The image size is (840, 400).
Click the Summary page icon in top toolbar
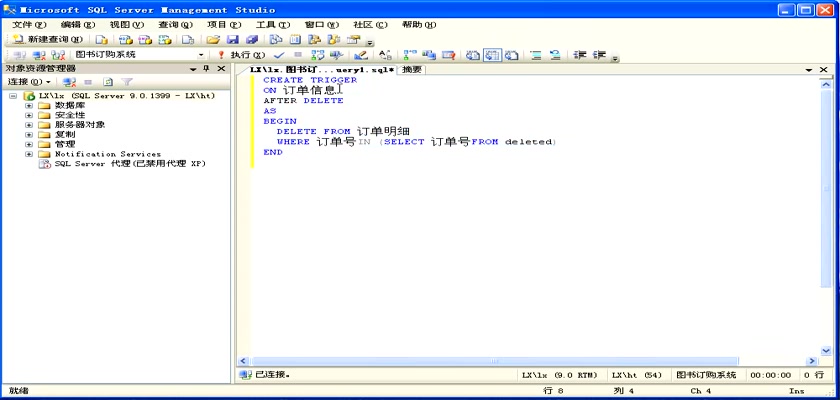[295, 40]
